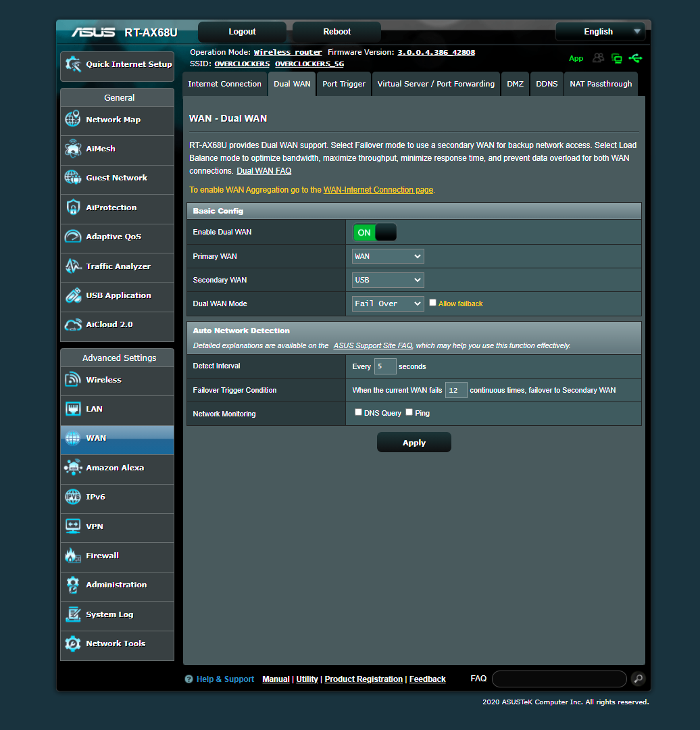
Task: Open the Product Registration link
Action: pyautogui.click(x=364, y=679)
